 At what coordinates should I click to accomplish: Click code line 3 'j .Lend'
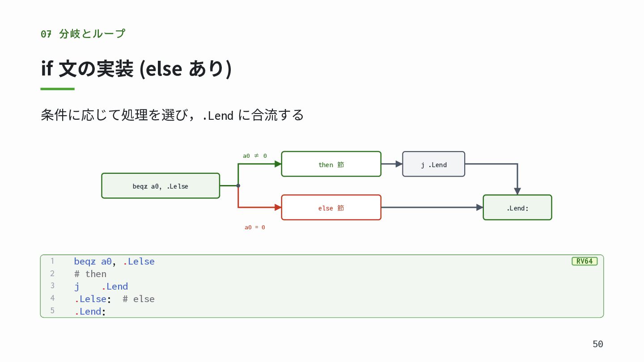[101, 286]
